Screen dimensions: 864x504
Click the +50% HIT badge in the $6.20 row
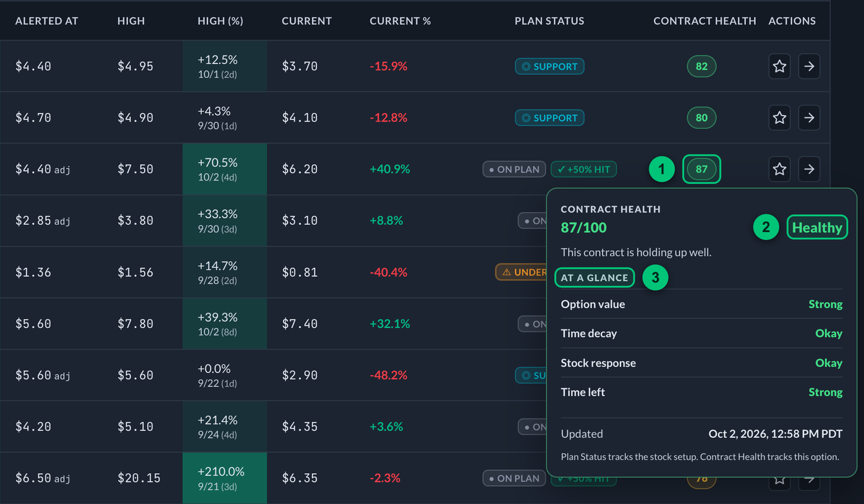pos(583,169)
